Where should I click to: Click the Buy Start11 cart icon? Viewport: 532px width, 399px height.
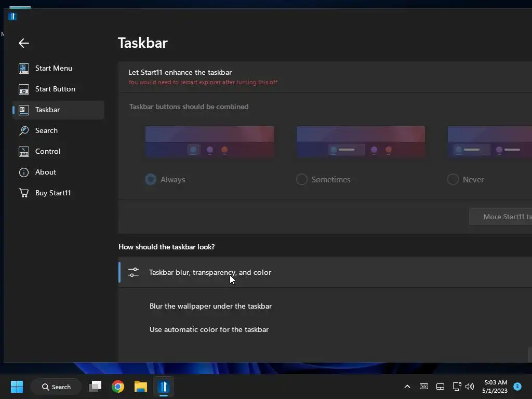tap(24, 193)
